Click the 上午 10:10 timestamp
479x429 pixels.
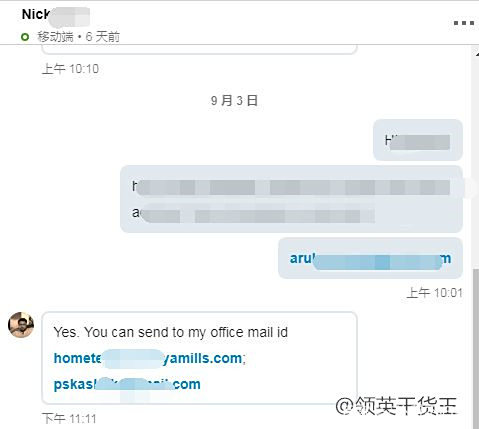point(70,69)
